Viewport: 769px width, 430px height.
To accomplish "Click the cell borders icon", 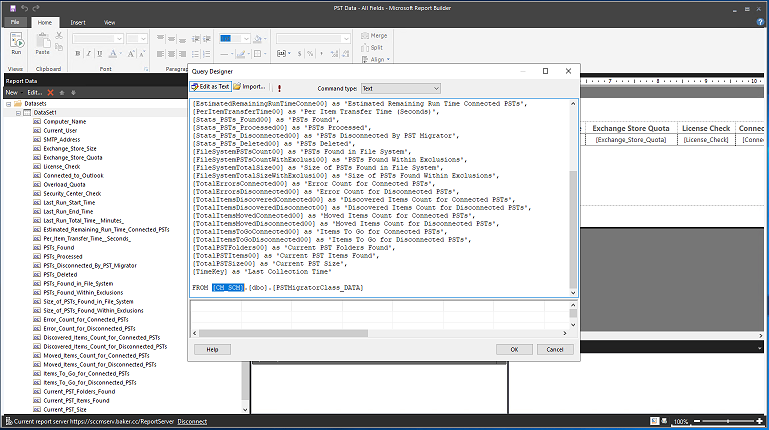I will pos(259,53).
